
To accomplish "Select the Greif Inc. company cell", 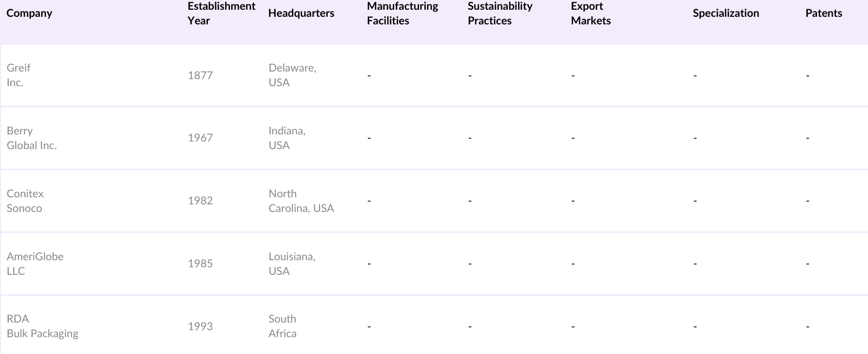I will 18,75.
